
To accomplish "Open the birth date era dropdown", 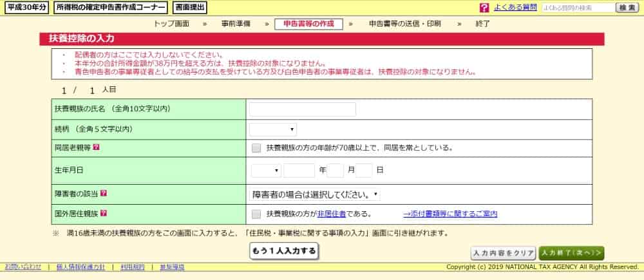I will 265,171.
